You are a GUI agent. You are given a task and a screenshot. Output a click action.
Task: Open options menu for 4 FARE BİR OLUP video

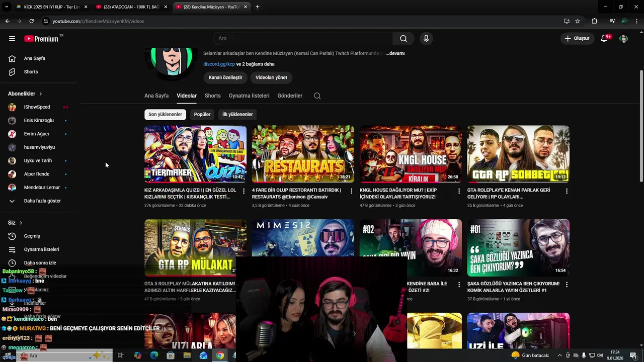351,191
